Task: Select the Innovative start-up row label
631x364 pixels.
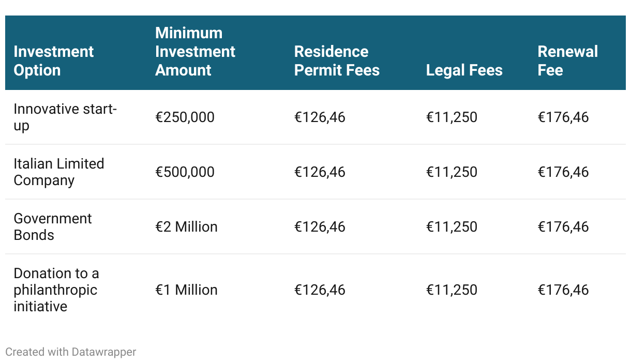Action: point(65,117)
